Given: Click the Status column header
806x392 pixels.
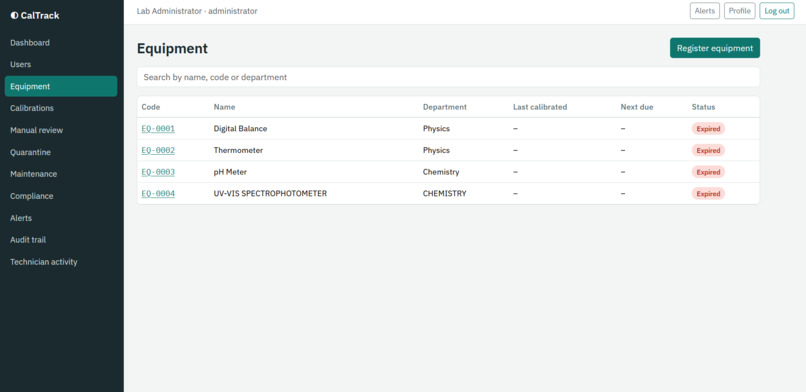Looking at the screenshot, I should pyautogui.click(x=703, y=107).
